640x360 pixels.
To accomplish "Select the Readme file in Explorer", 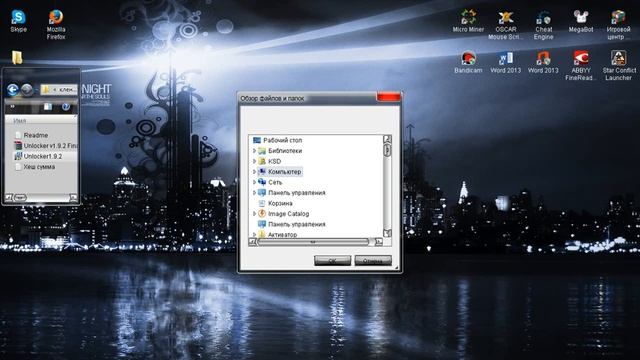I will (31, 135).
